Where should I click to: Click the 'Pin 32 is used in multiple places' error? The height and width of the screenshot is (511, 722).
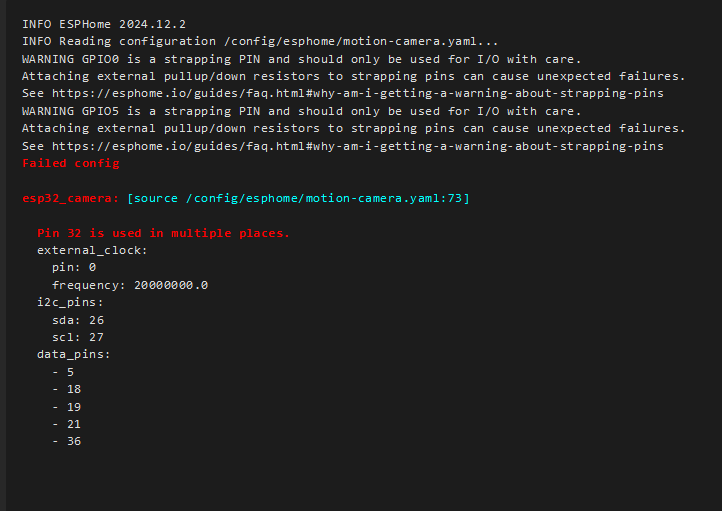coord(163,233)
